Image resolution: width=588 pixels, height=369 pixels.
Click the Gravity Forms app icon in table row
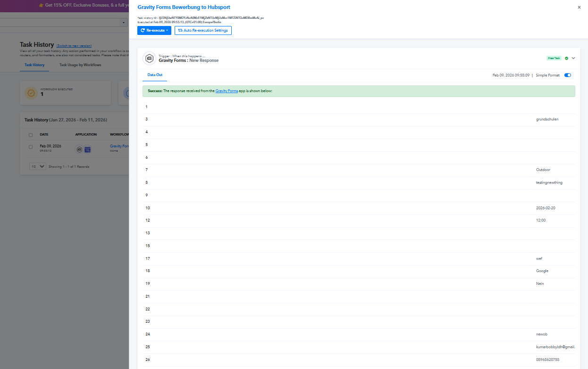tap(79, 149)
